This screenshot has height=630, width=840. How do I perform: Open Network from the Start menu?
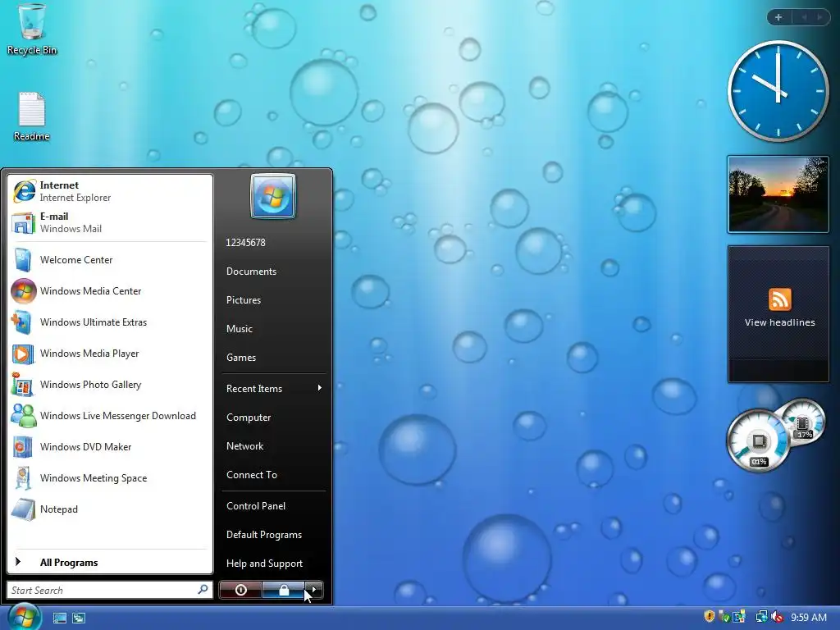point(273,445)
